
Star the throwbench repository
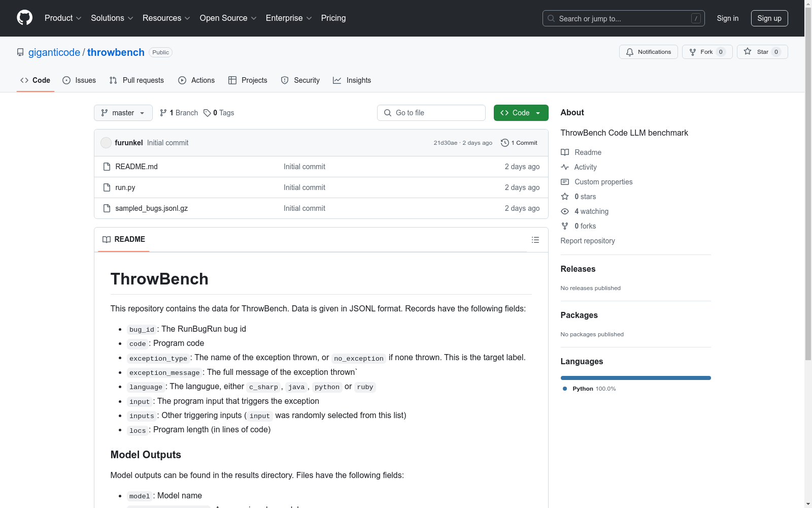pos(762,52)
